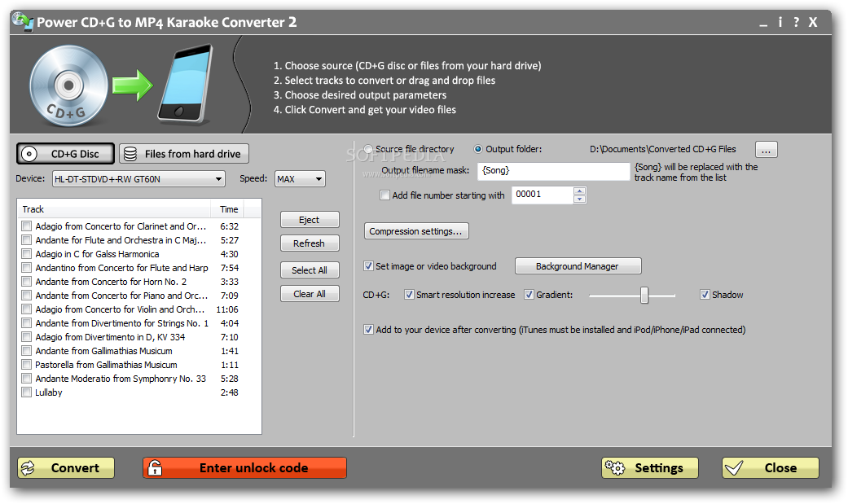This screenshot has width=848, height=504.
Task: Open the Settings button
Action: (x=650, y=468)
